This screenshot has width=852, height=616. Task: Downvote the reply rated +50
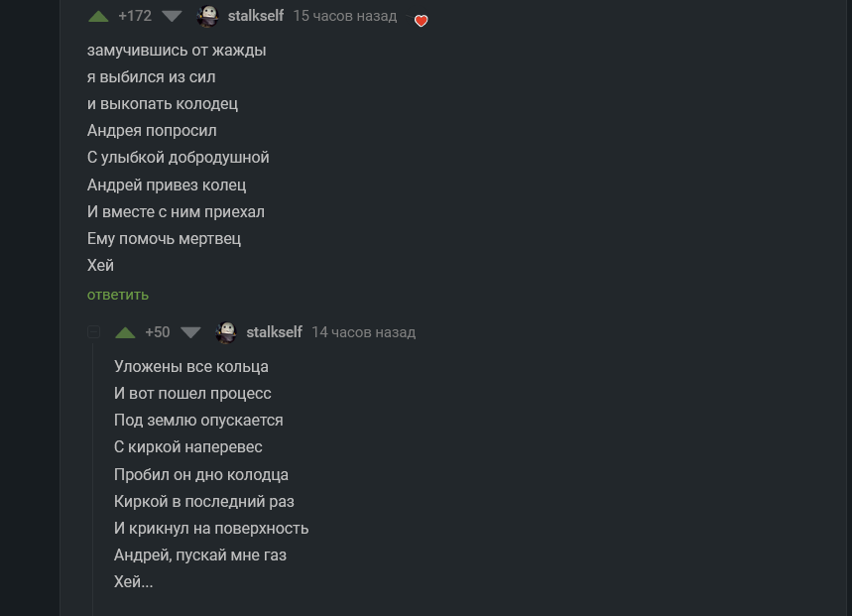point(190,332)
